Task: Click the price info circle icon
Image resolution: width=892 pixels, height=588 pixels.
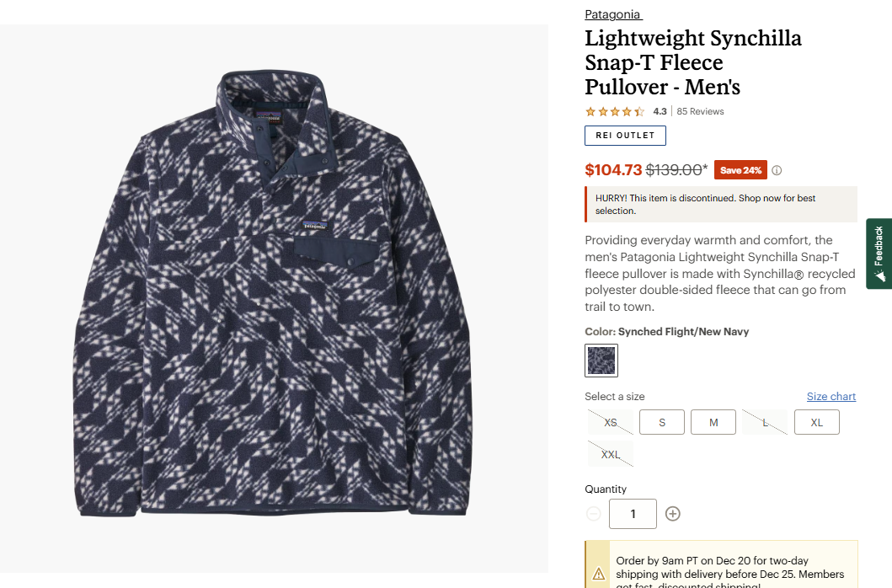Action: (777, 170)
